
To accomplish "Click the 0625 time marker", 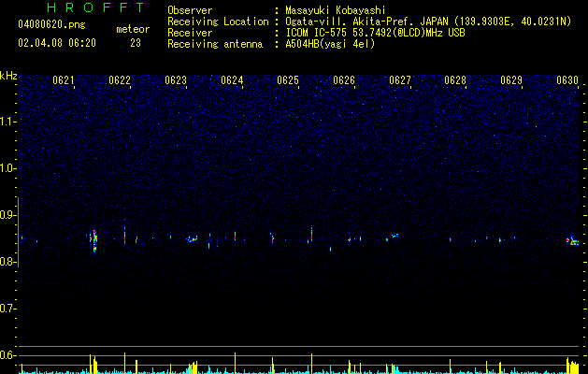I will click(x=288, y=80).
